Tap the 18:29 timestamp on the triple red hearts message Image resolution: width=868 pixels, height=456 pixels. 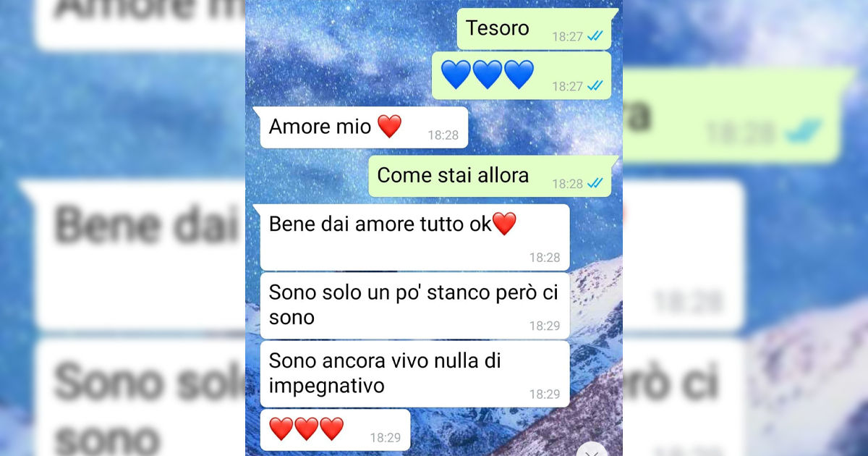[385, 437]
